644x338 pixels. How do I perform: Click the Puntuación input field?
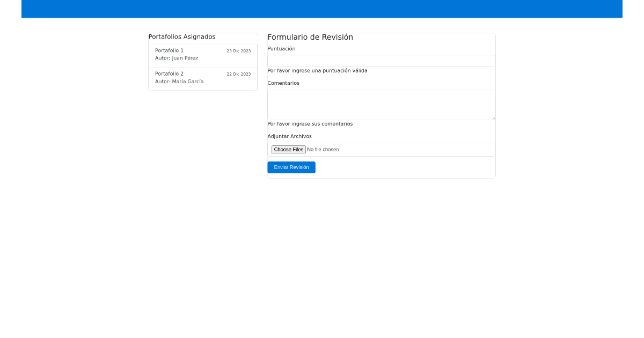tap(381, 61)
